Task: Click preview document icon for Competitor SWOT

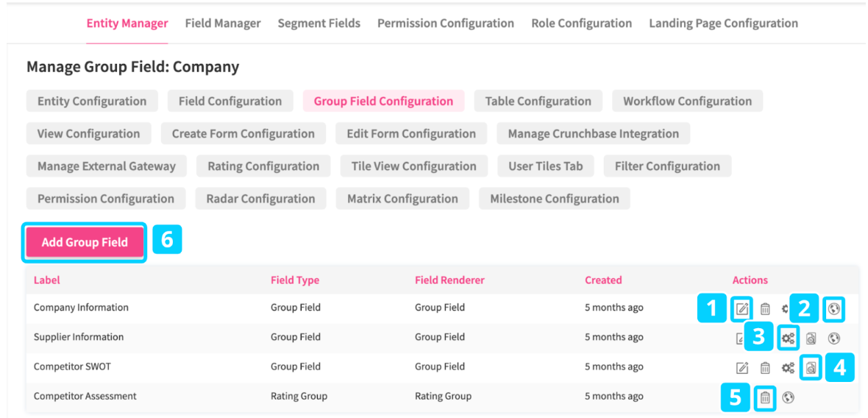Action: (811, 368)
